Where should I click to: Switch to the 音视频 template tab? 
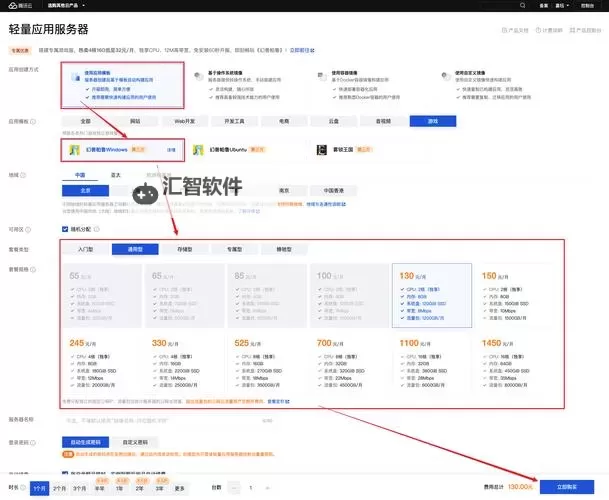point(383,121)
